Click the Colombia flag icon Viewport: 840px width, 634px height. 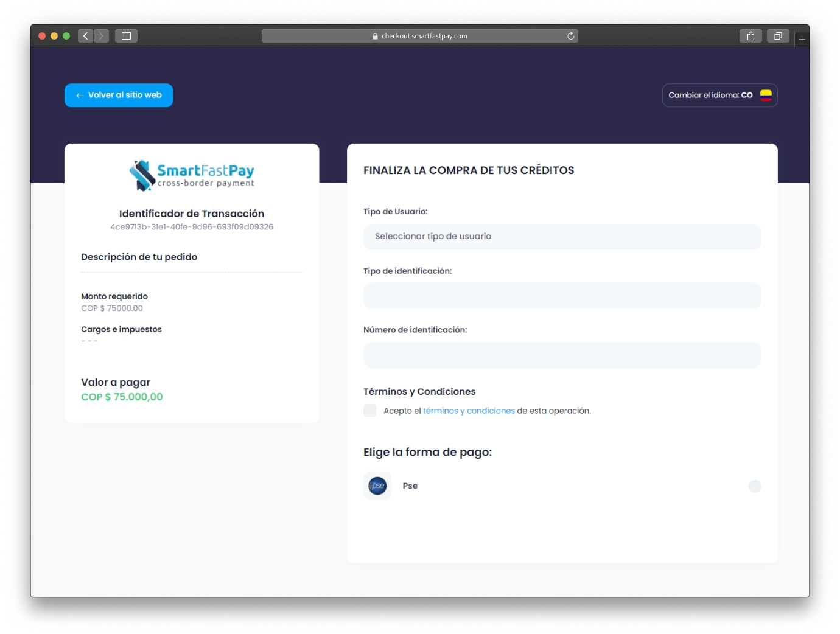click(x=766, y=95)
